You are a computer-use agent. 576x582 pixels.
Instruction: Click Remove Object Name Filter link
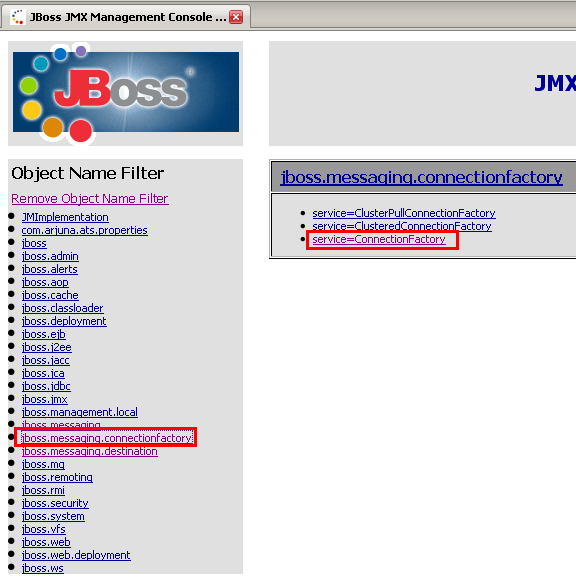(x=90, y=199)
